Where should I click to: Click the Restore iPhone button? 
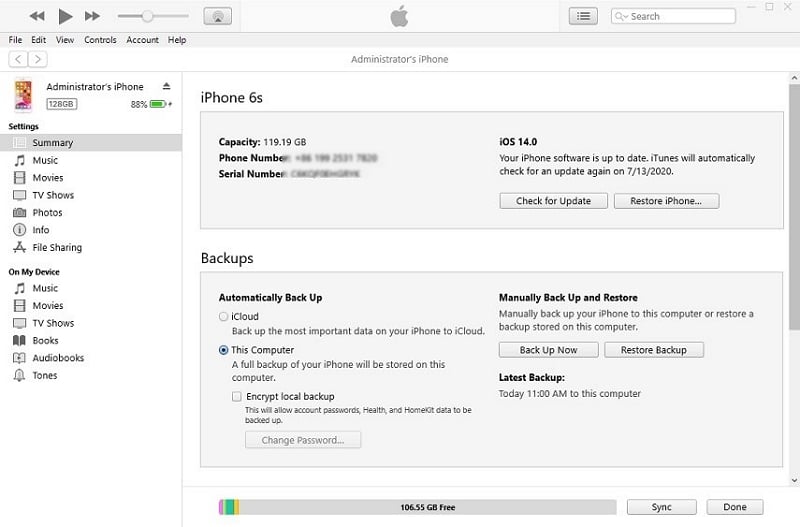coord(659,201)
